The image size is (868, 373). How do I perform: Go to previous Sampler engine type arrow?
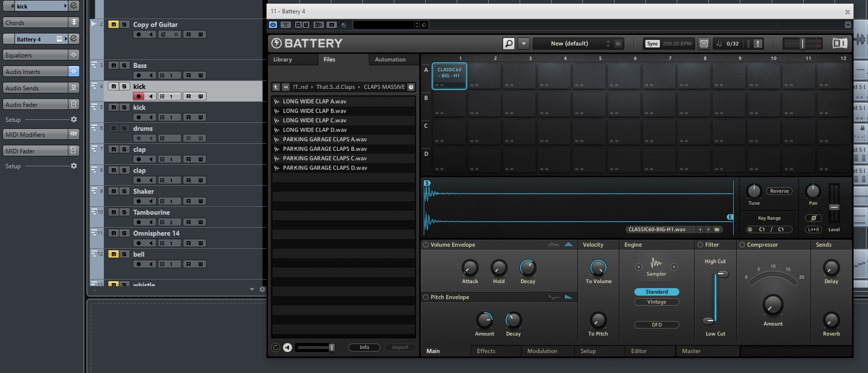638,267
